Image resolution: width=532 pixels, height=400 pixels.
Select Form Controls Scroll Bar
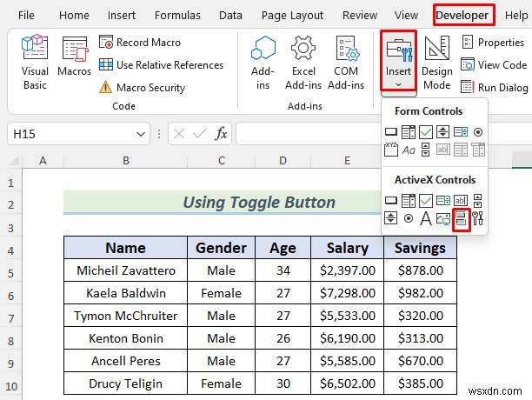click(425, 150)
